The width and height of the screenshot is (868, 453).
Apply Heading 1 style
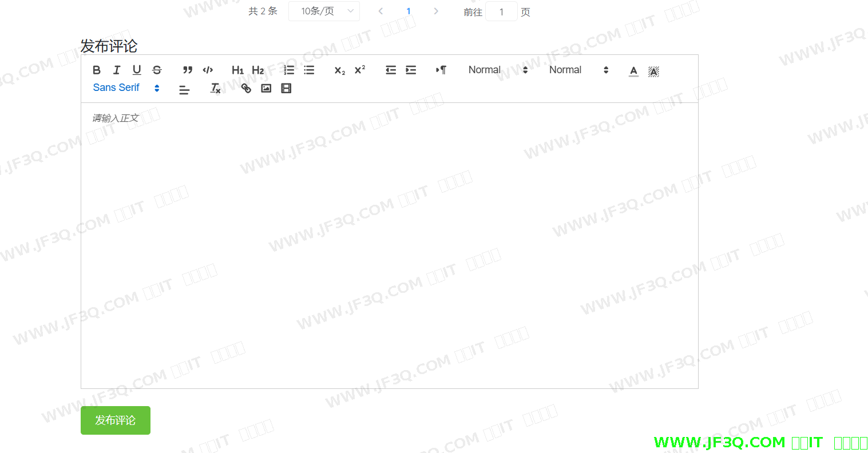click(x=237, y=70)
